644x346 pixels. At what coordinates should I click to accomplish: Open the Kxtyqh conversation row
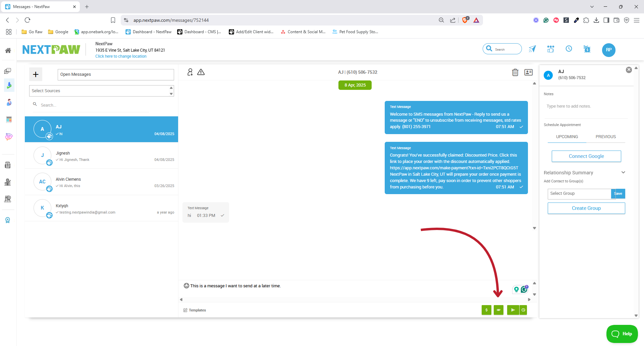[101, 208]
